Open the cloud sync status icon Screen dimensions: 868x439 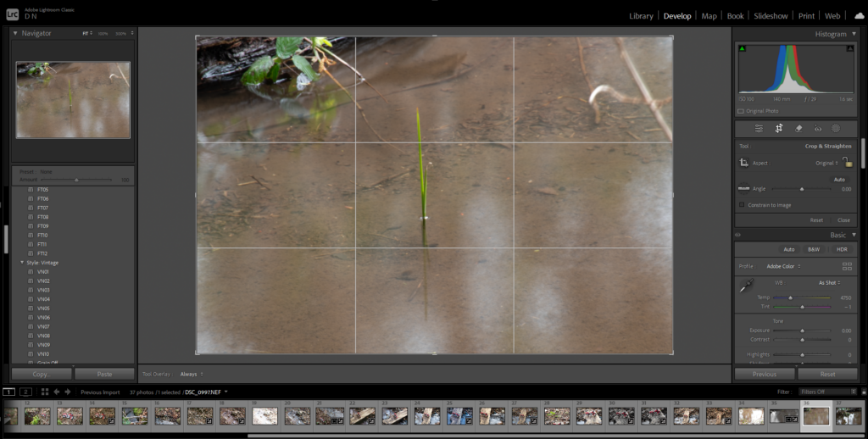click(x=859, y=16)
